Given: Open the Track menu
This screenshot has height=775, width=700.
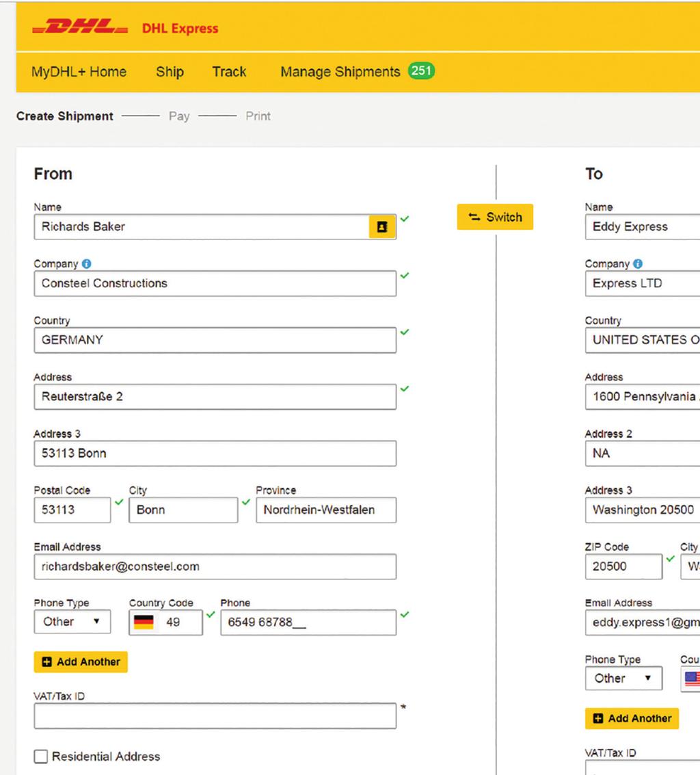Looking at the screenshot, I should (x=229, y=72).
